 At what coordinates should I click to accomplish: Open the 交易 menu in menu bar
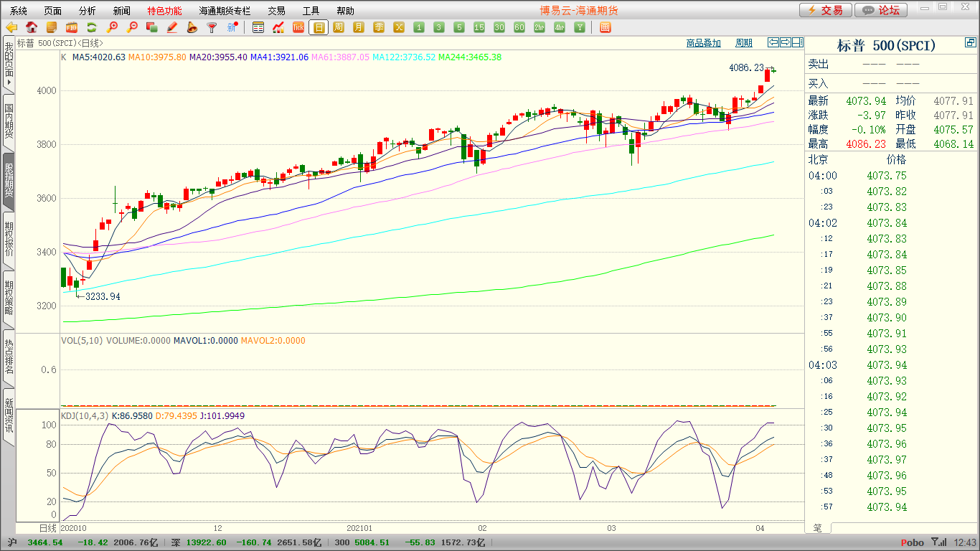tap(276, 11)
